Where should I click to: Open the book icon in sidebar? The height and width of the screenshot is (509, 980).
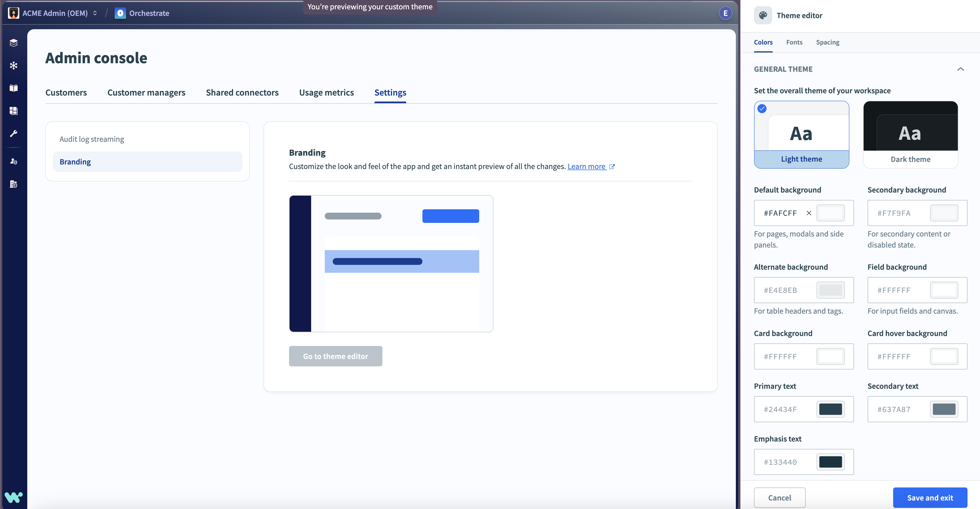14,88
